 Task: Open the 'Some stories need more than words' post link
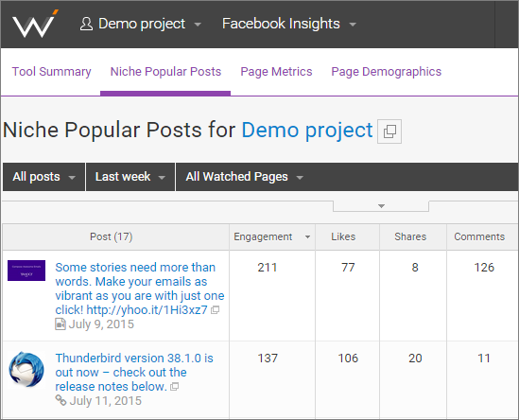[x=139, y=289]
